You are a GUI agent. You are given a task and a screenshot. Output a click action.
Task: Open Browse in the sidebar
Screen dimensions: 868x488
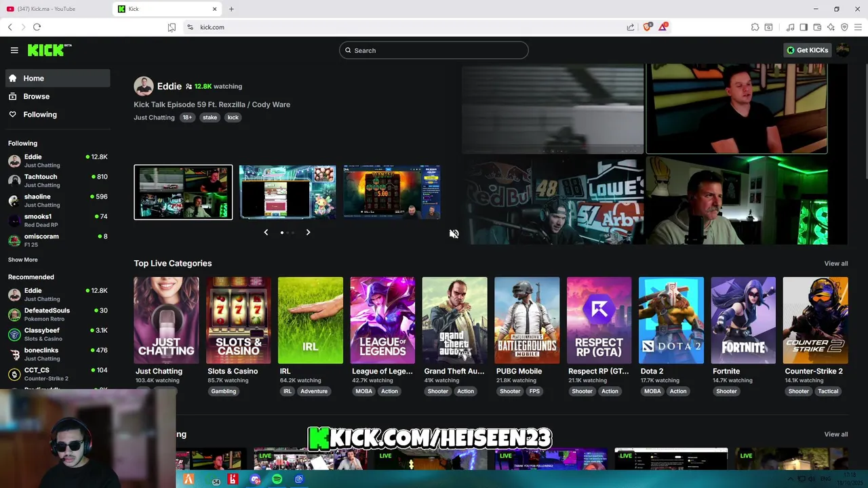tap(58, 96)
